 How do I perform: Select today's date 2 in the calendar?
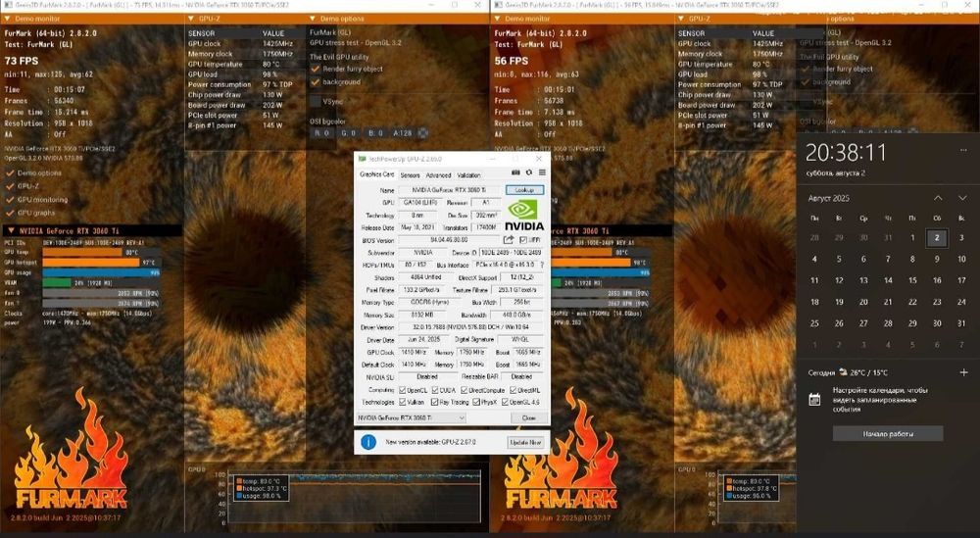[x=937, y=237]
